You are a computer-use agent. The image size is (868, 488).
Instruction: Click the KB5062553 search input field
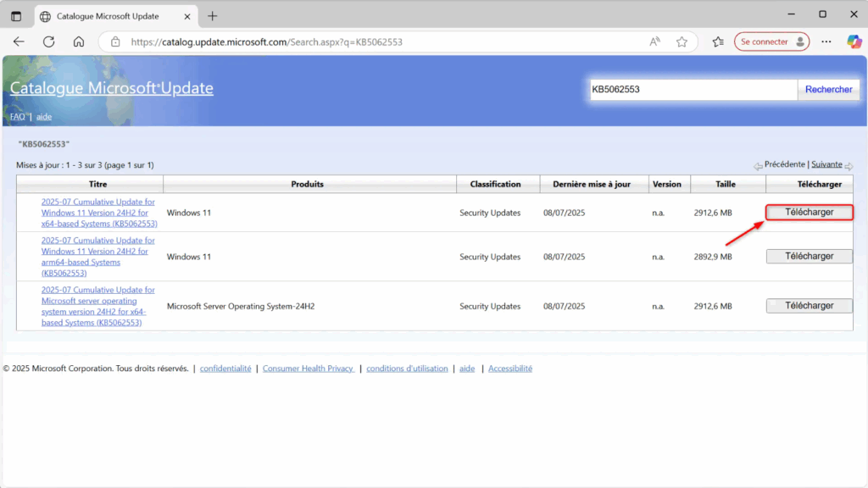point(693,90)
